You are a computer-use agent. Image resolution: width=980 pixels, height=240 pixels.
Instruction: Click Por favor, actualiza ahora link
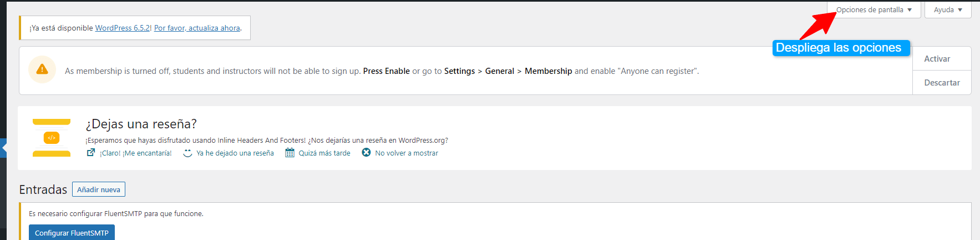[x=197, y=28]
